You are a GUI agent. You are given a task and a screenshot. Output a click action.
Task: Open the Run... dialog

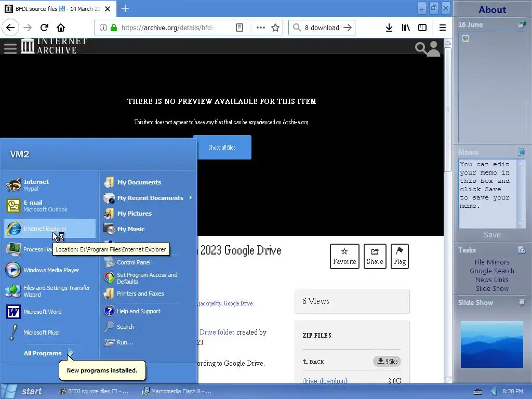(x=149, y=342)
